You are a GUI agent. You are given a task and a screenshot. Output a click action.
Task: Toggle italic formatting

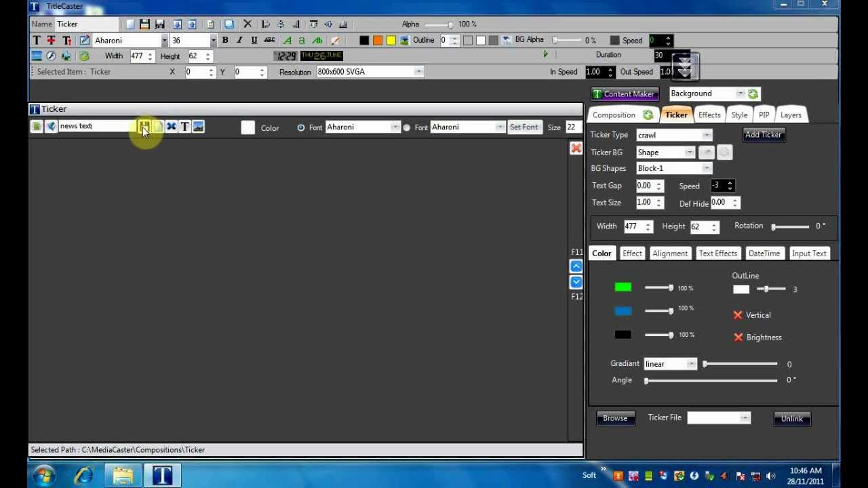click(239, 40)
